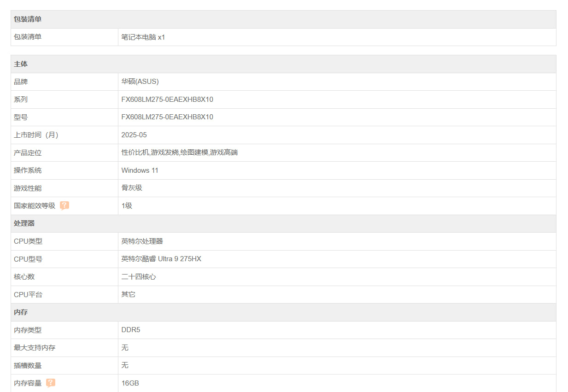Viewport: 568px width, 392px height.
Task: Click the 内存类型 value DDR5
Action: (131, 330)
